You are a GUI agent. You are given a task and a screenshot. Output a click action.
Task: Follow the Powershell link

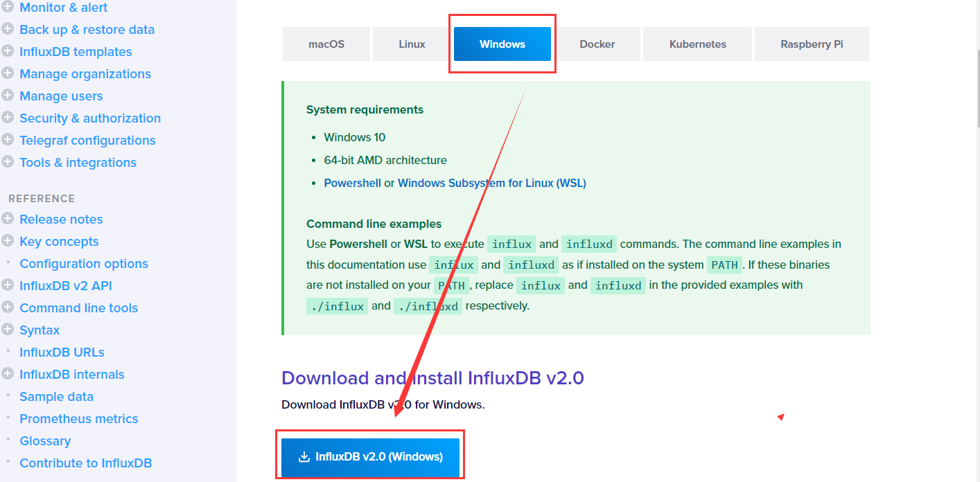point(352,184)
